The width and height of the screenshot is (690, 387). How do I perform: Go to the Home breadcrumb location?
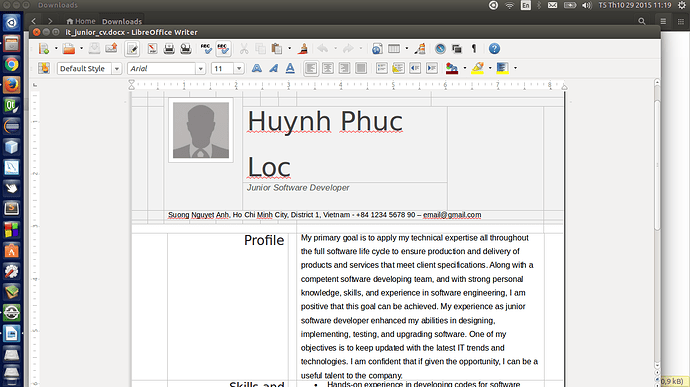coord(81,21)
